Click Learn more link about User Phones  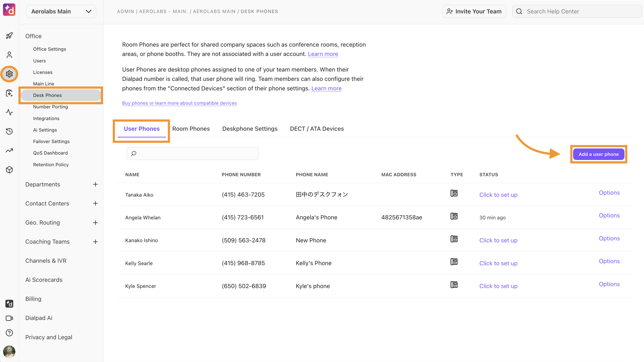(327, 88)
